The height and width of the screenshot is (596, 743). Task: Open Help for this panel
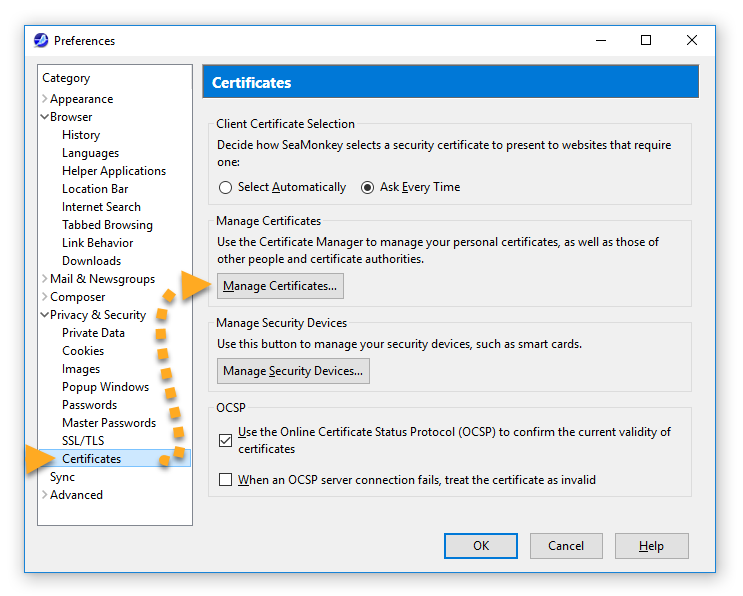tap(651, 546)
